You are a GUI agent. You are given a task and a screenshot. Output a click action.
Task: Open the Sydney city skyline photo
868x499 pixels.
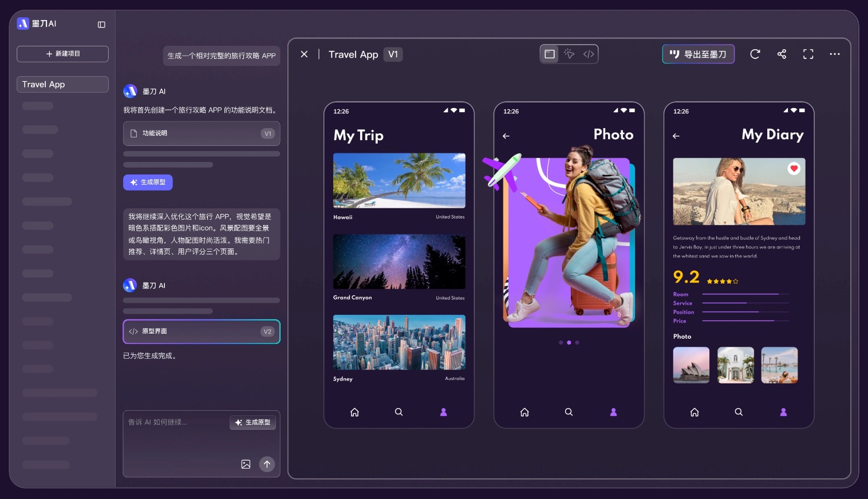(x=399, y=342)
